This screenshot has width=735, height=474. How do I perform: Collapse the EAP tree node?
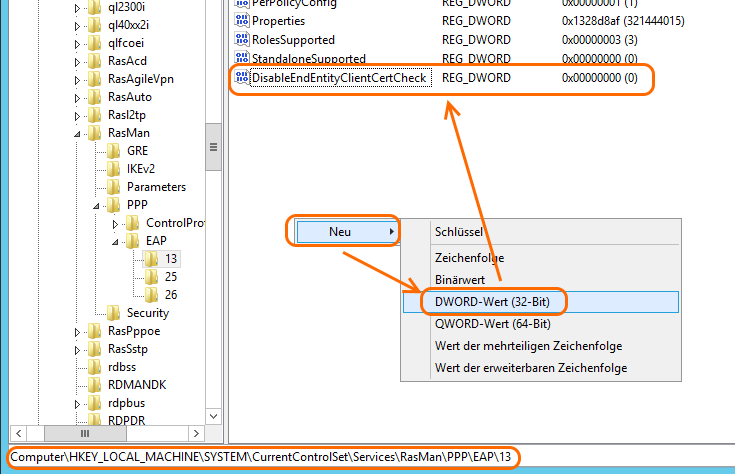pyautogui.click(x=115, y=241)
